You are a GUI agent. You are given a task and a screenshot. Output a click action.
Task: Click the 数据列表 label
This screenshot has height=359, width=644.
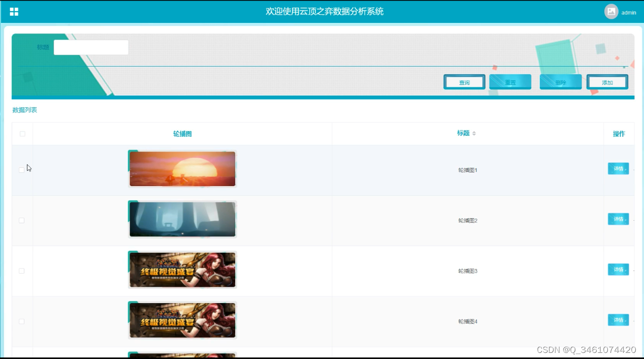[x=25, y=110]
